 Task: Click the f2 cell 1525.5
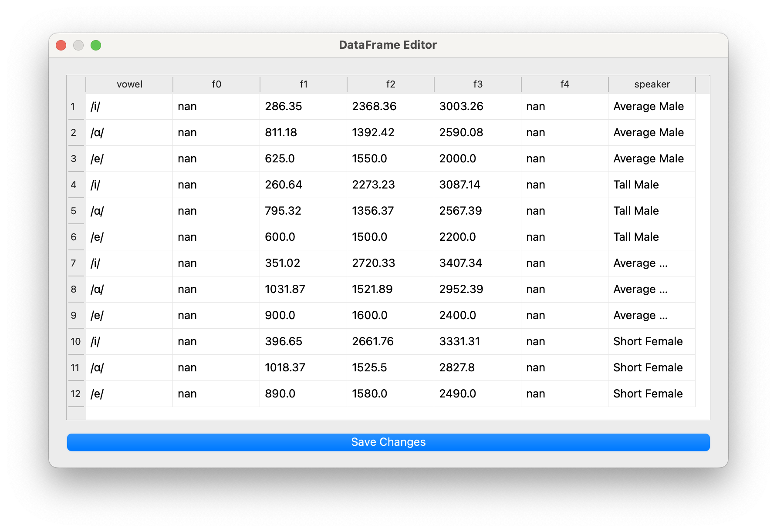tap(391, 368)
